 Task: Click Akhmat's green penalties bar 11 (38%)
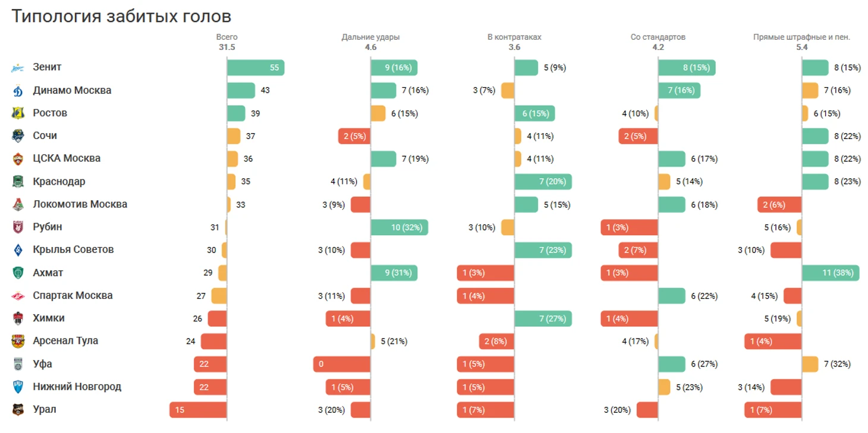(831, 273)
